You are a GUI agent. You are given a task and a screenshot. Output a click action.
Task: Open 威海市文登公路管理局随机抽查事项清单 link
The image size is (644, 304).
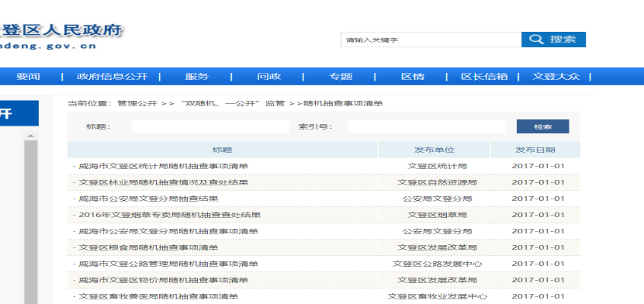(x=168, y=264)
